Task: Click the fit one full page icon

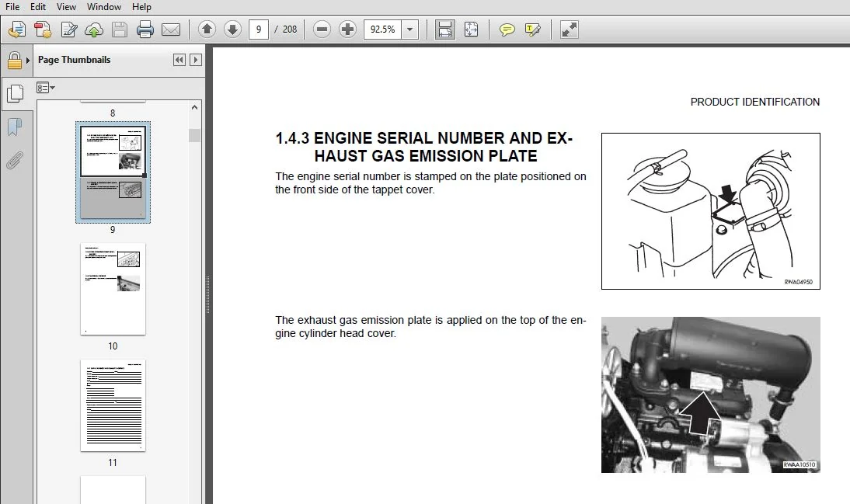Action: (471, 30)
